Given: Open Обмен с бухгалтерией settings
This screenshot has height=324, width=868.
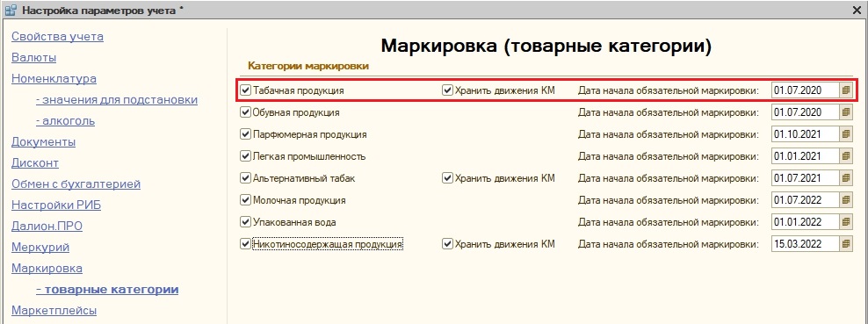Looking at the screenshot, I should [76, 184].
